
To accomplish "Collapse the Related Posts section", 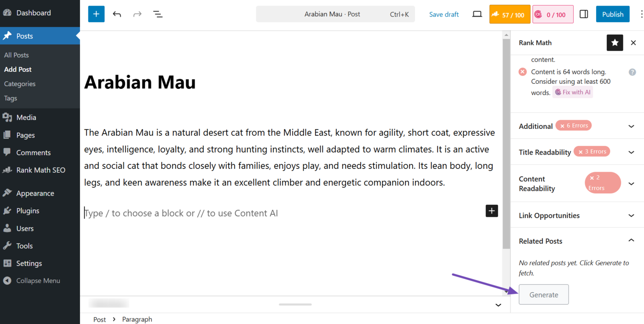I will 631,241.
